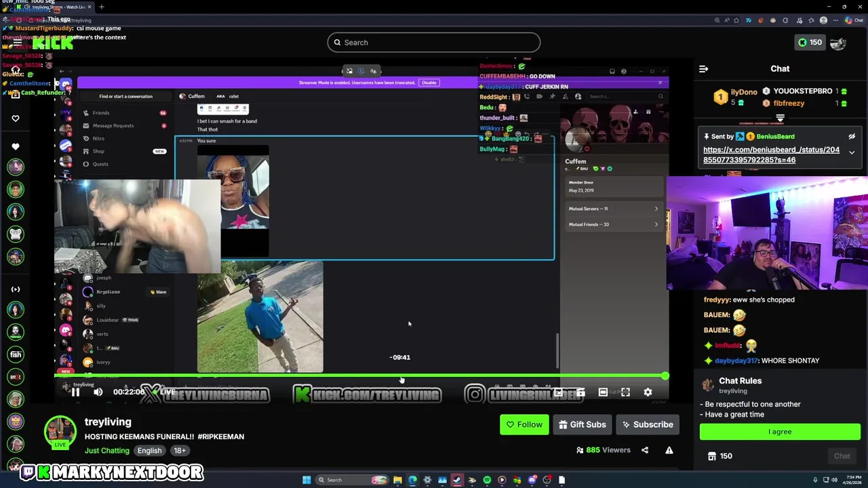Screen dimensions: 868x488
Task: Open the player settings gear
Action: [x=648, y=392]
